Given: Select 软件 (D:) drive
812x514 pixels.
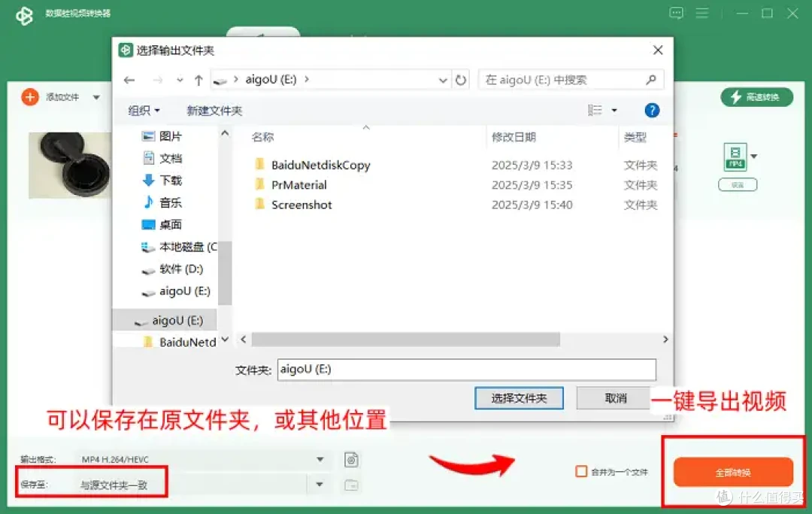Looking at the screenshot, I should click(x=172, y=269).
